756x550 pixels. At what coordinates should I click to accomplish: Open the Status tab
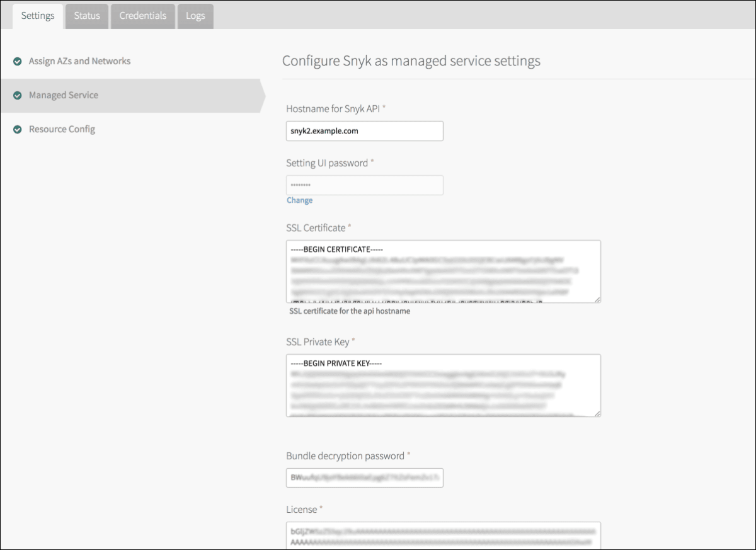(x=87, y=16)
